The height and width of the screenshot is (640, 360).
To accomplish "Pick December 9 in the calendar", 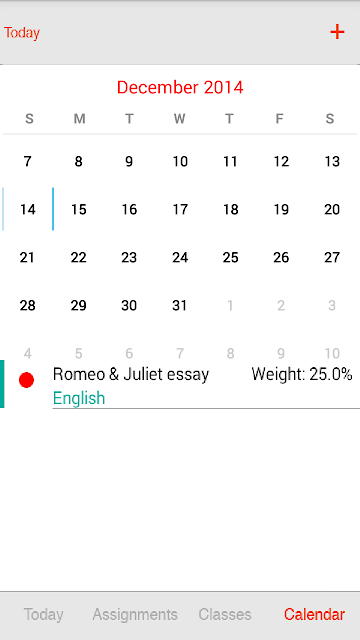I will [129, 162].
